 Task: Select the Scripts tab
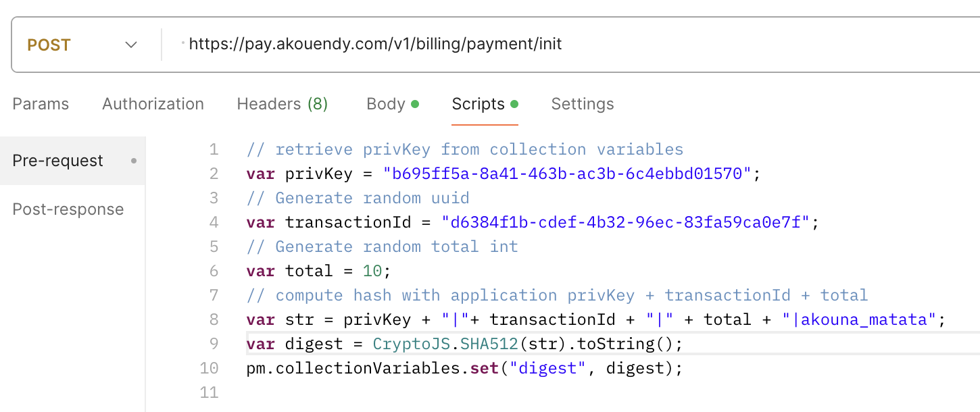click(x=478, y=104)
